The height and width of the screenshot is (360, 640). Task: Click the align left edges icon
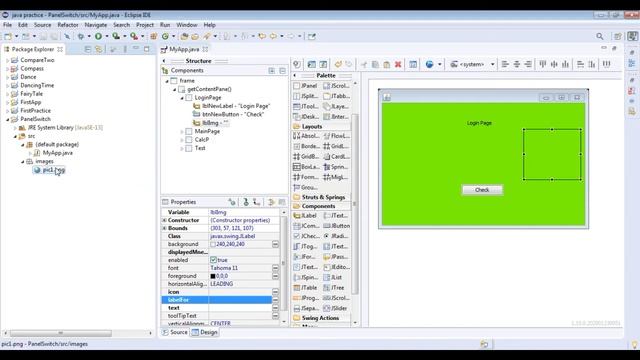pyautogui.click(x=505, y=64)
